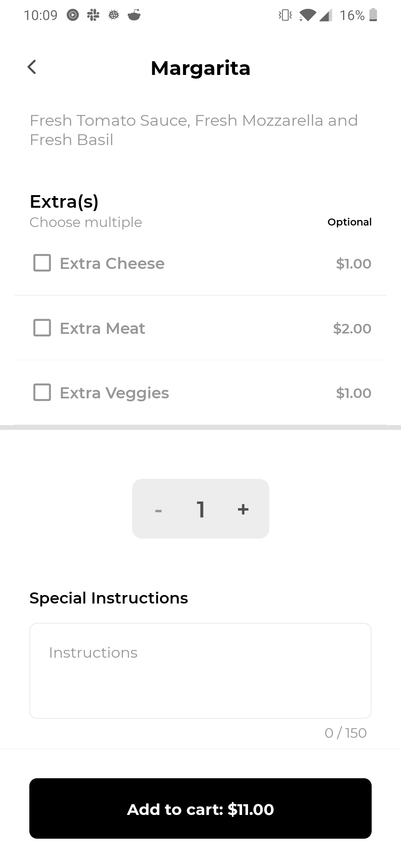Tap the Extra Veggies label text

[x=114, y=393]
